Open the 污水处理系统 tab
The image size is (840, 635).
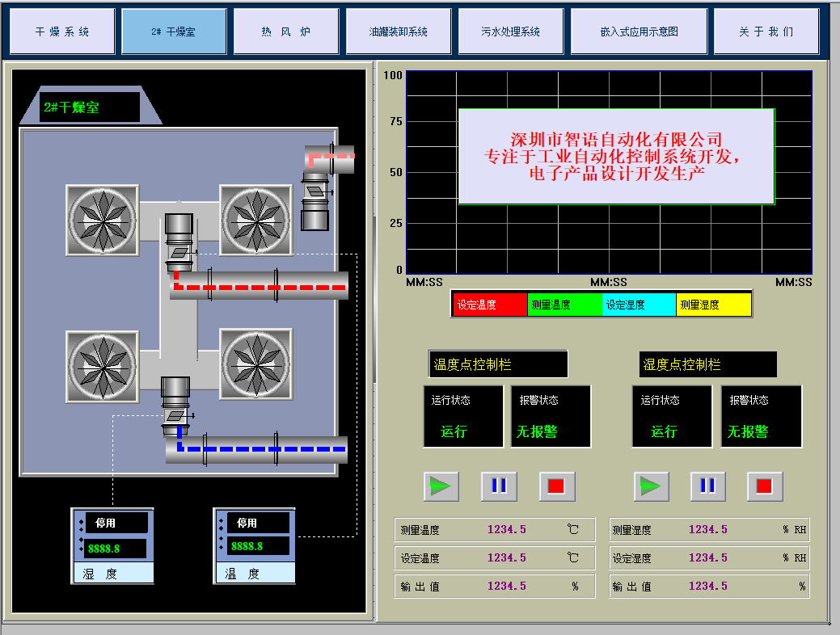tap(510, 32)
